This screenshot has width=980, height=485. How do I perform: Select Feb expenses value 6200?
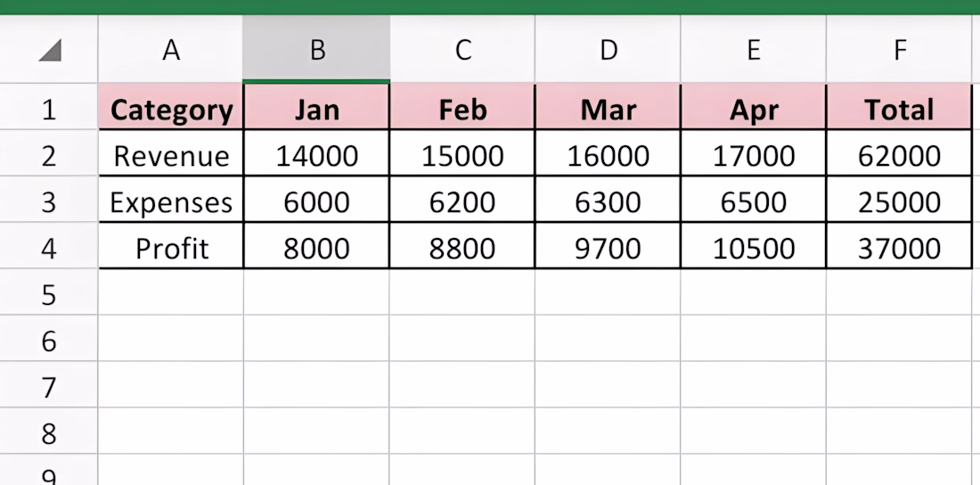pos(461,202)
